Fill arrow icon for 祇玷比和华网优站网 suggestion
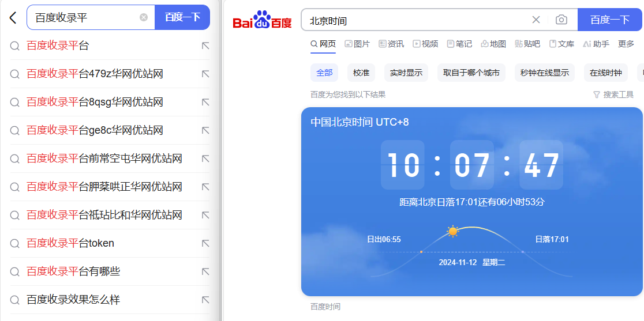 click(x=205, y=215)
